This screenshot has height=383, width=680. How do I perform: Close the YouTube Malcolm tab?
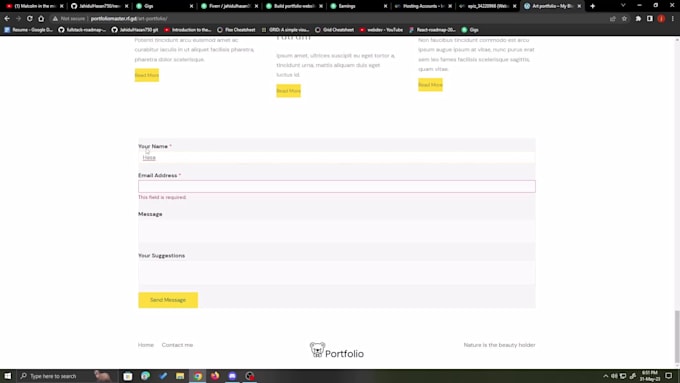pyautogui.click(x=62, y=6)
